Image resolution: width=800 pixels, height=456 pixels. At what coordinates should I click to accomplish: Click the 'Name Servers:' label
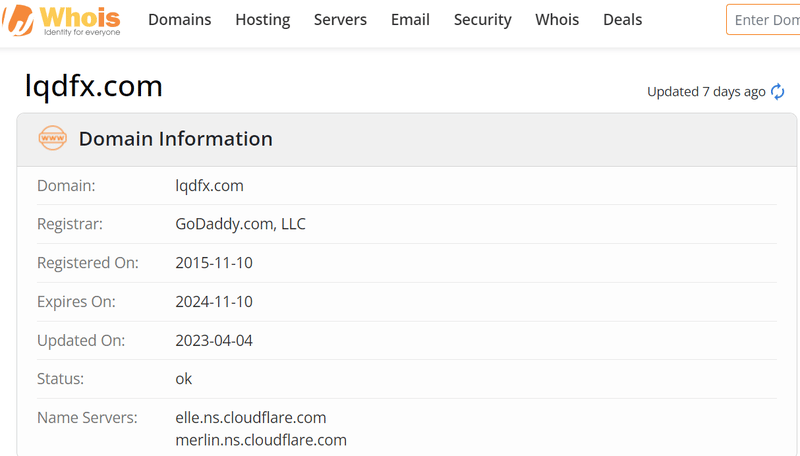[x=87, y=417]
